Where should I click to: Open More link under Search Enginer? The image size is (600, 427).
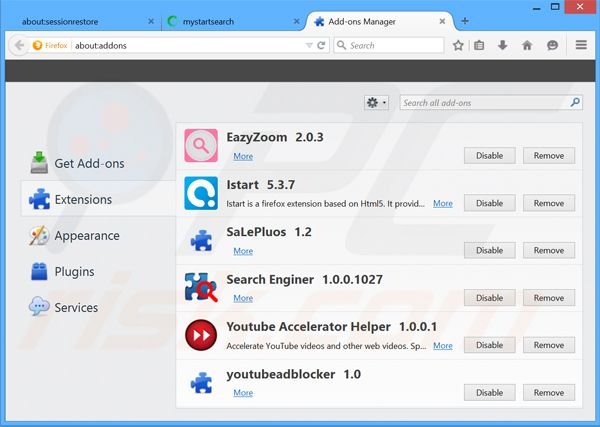[x=243, y=298]
